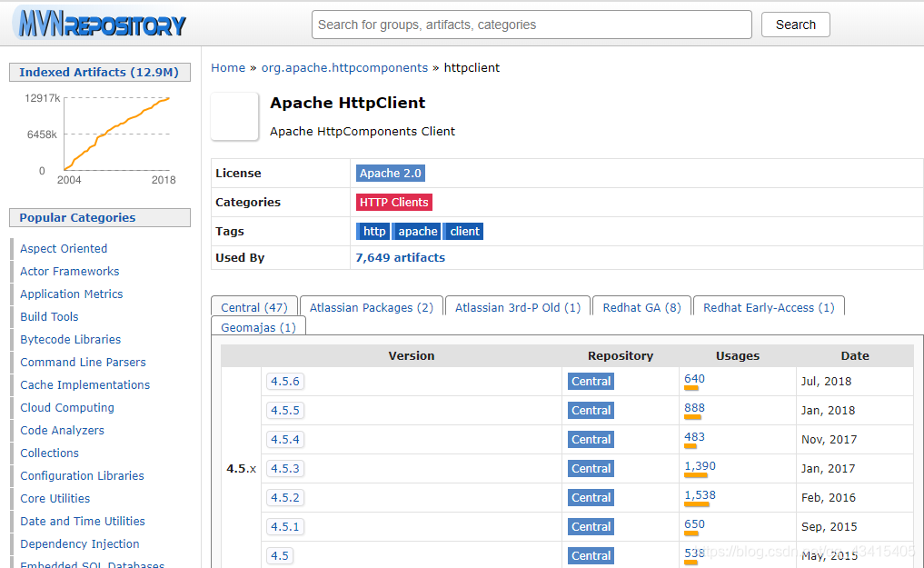Click the Apache 2.0 license badge
The width and height of the screenshot is (924, 568).
click(390, 174)
